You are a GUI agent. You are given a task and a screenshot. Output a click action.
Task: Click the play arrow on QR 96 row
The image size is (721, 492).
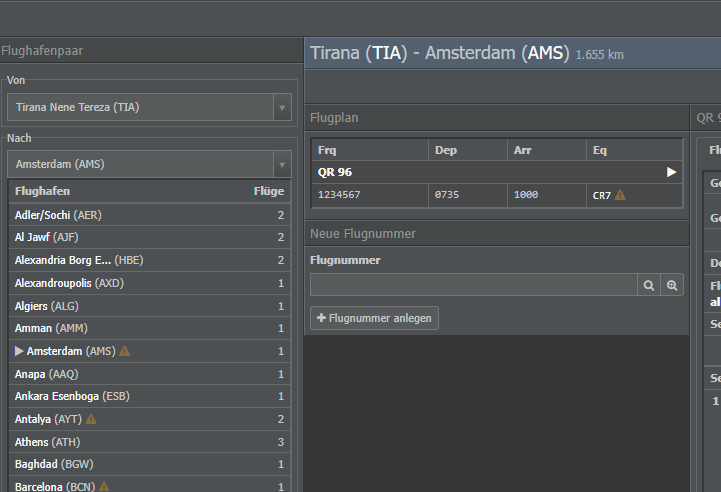[672, 172]
